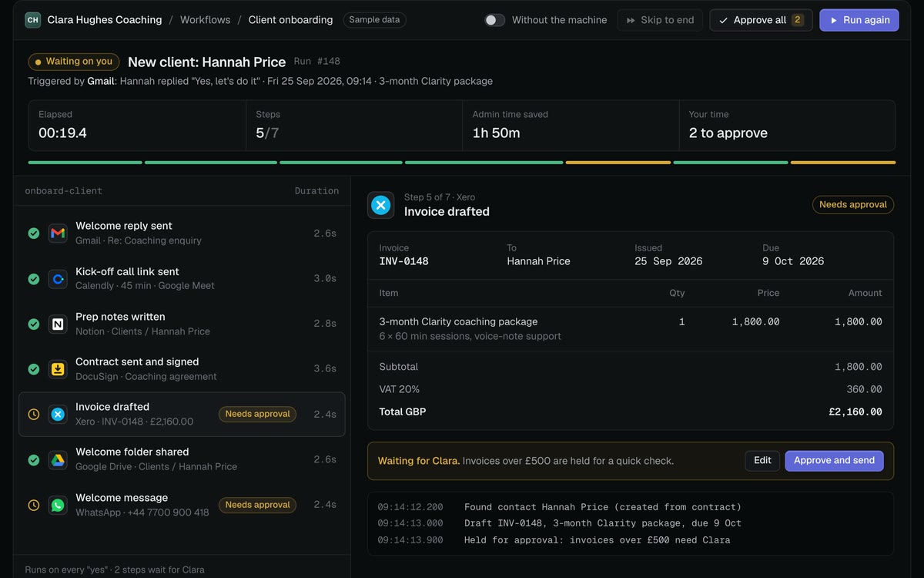Click the Subtotal amount 1,800.00
The image size is (924, 578).
pos(859,368)
